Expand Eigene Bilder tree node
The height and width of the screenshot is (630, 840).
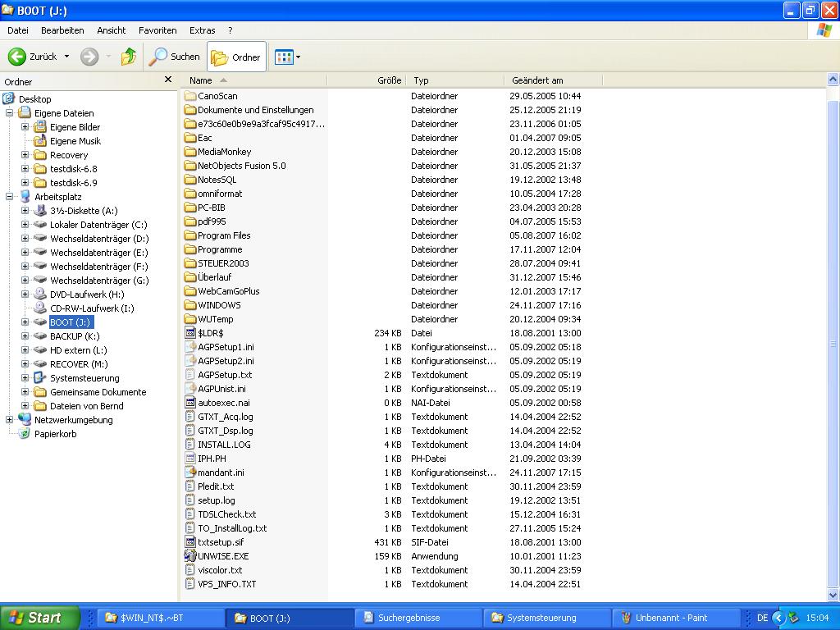25,127
